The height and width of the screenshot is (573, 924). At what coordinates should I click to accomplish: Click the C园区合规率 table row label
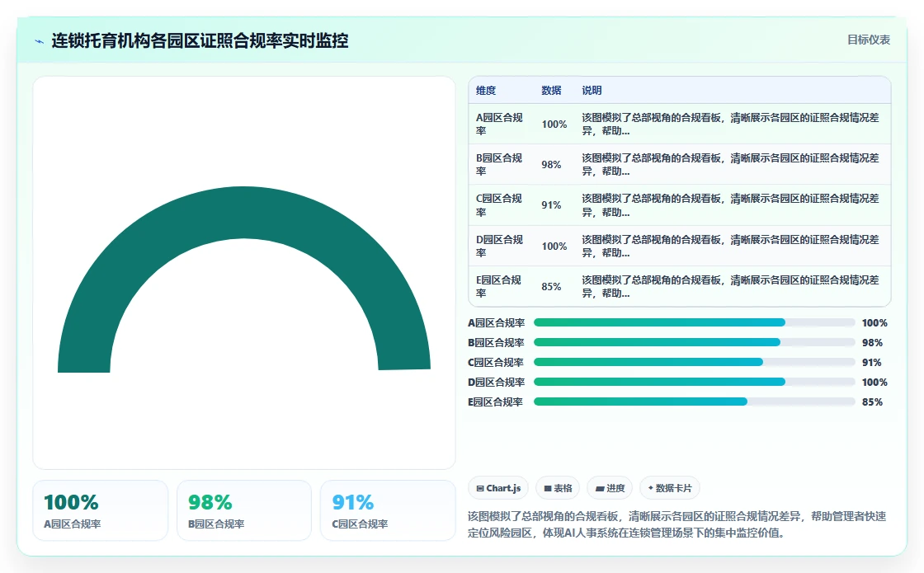499,205
